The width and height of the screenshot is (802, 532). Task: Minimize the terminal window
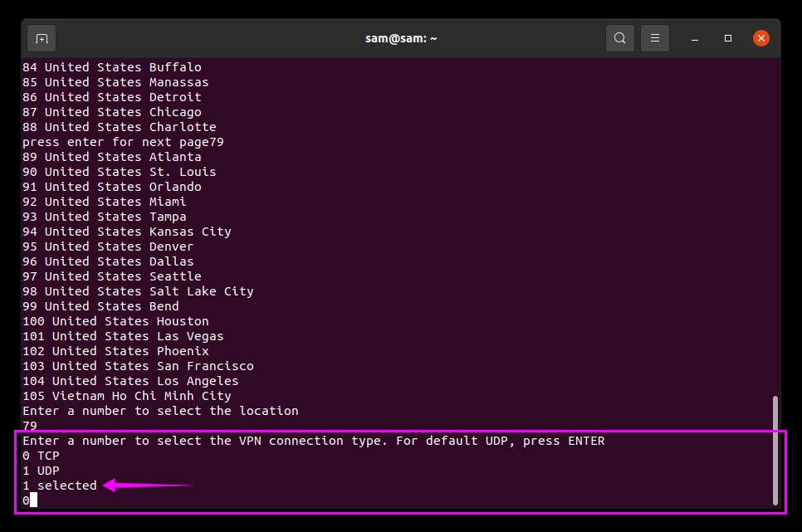coord(695,38)
